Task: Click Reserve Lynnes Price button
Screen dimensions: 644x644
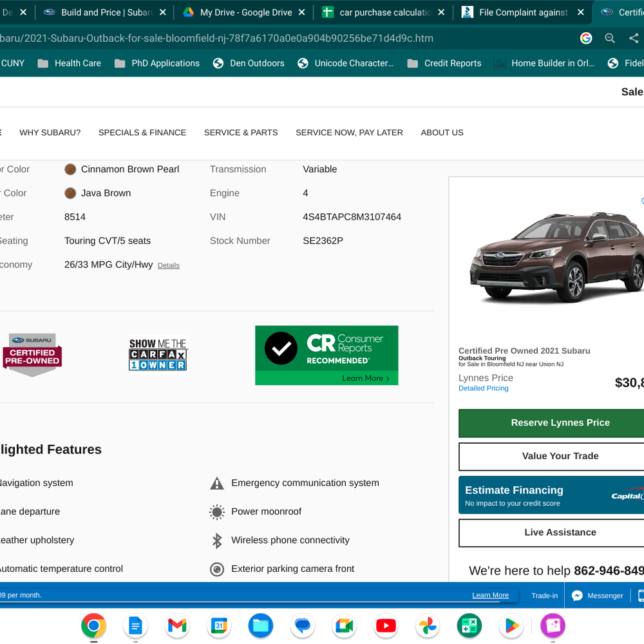Action: [551, 422]
